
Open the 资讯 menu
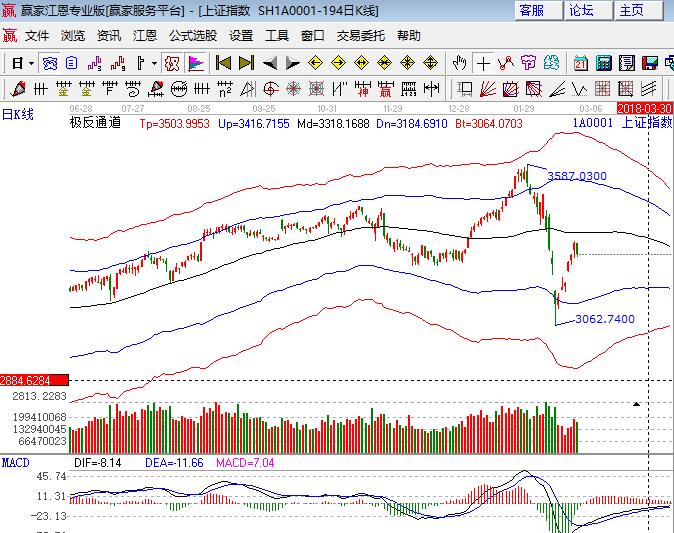[x=109, y=35]
